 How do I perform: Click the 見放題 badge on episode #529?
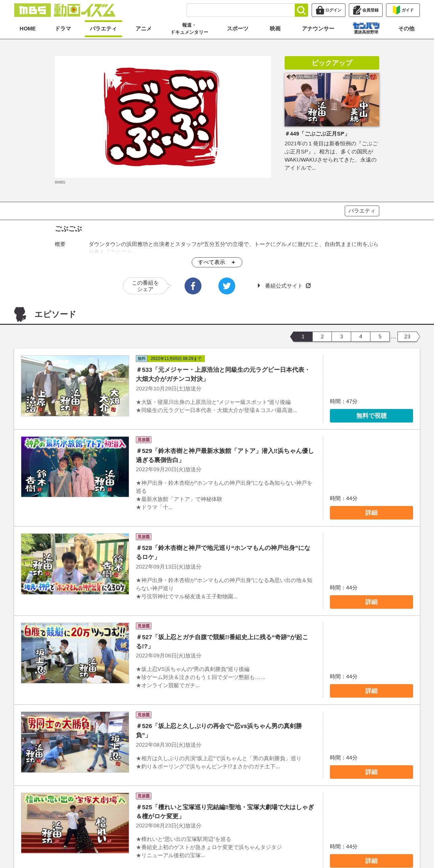point(144,440)
